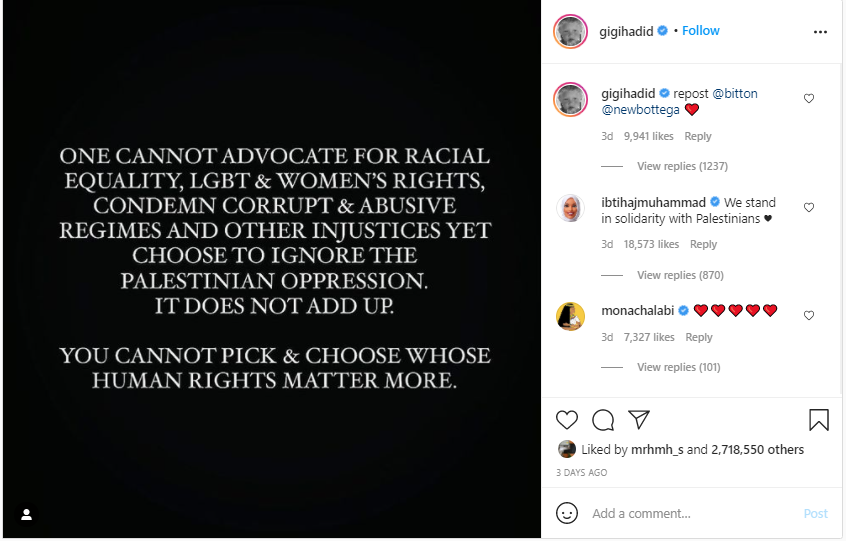Show tagged people icon on image
Viewport: 846px width, 541px height.
point(27,514)
